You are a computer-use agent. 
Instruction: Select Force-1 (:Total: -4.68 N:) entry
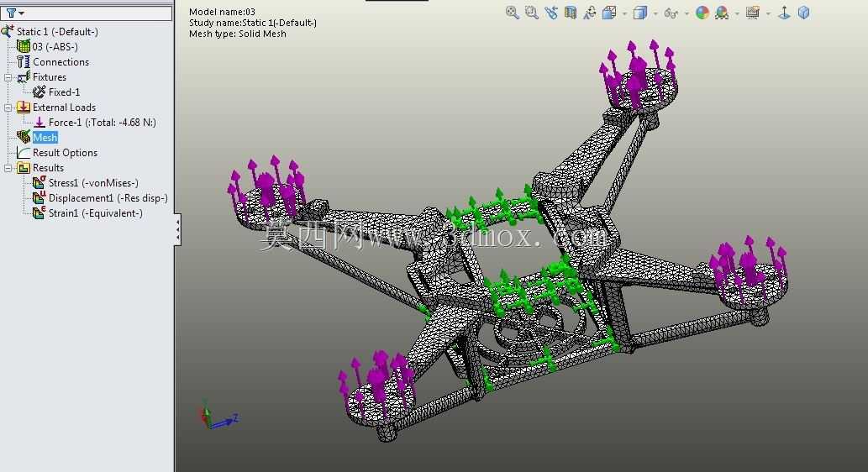(x=95, y=123)
